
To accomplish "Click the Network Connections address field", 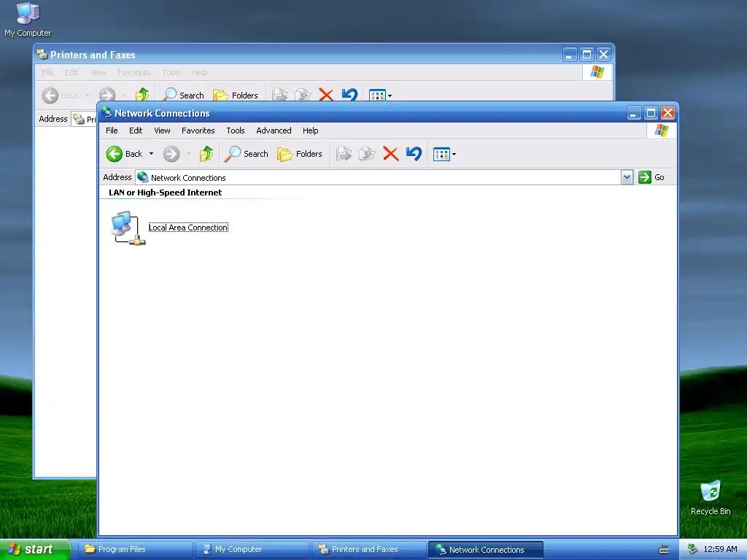I will coord(378,178).
